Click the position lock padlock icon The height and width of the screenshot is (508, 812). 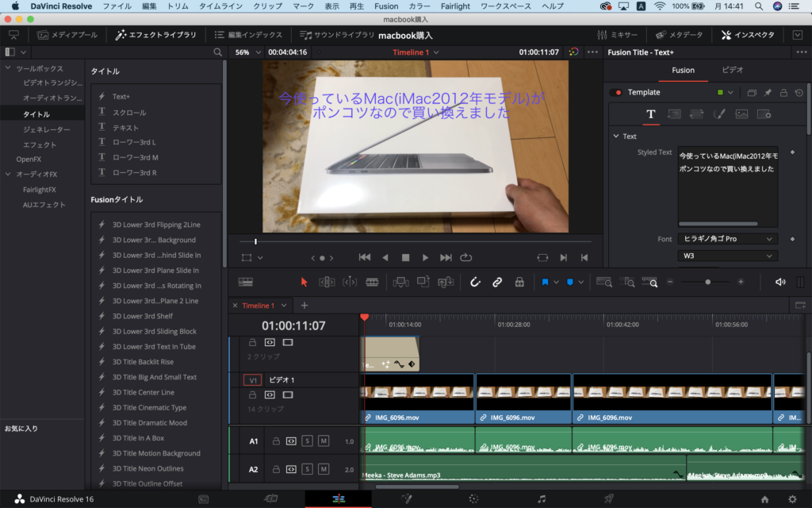pyautogui.click(x=519, y=282)
